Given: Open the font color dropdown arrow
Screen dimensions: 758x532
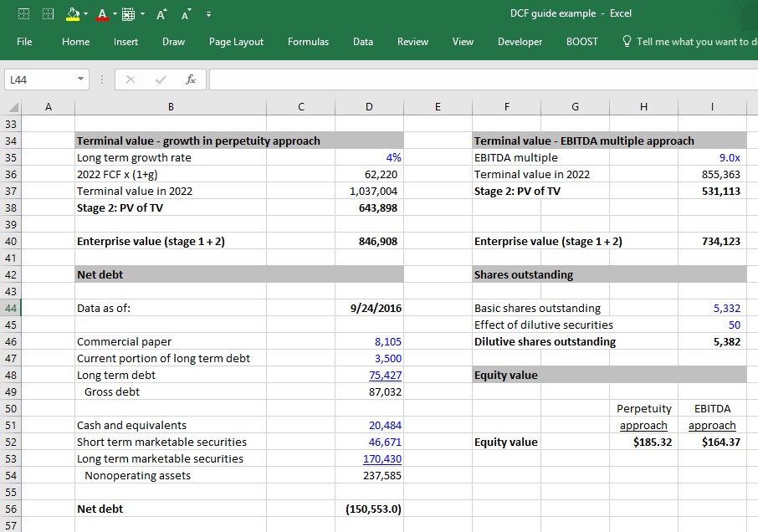Looking at the screenshot, I should 115,14.
